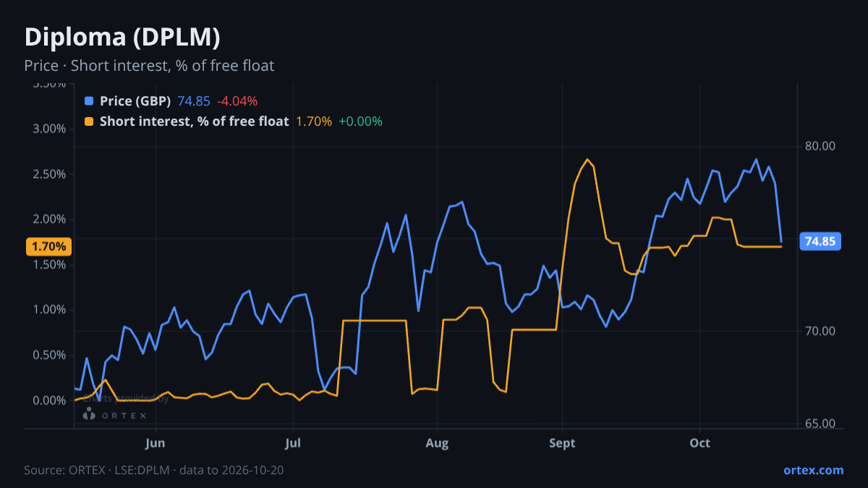Click the 0.50% left axis label
Viewport: 868px width, 488px height.
click(50, 355)
